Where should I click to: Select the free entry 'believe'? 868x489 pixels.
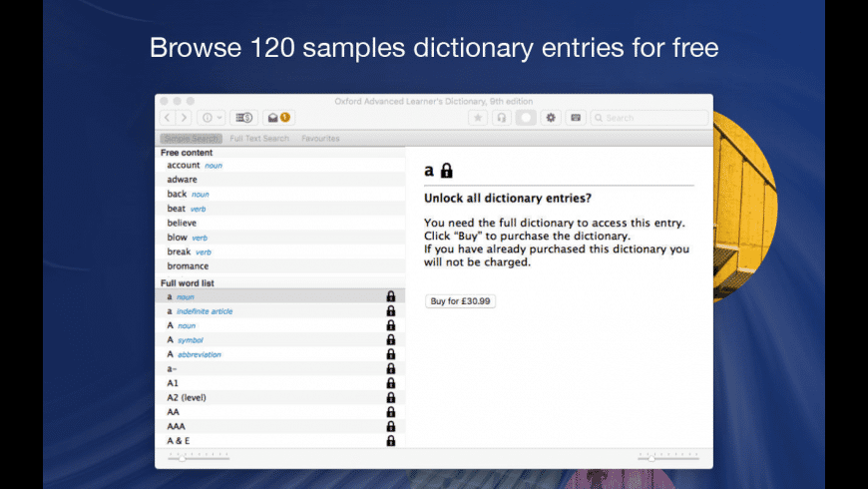[280, 223]
